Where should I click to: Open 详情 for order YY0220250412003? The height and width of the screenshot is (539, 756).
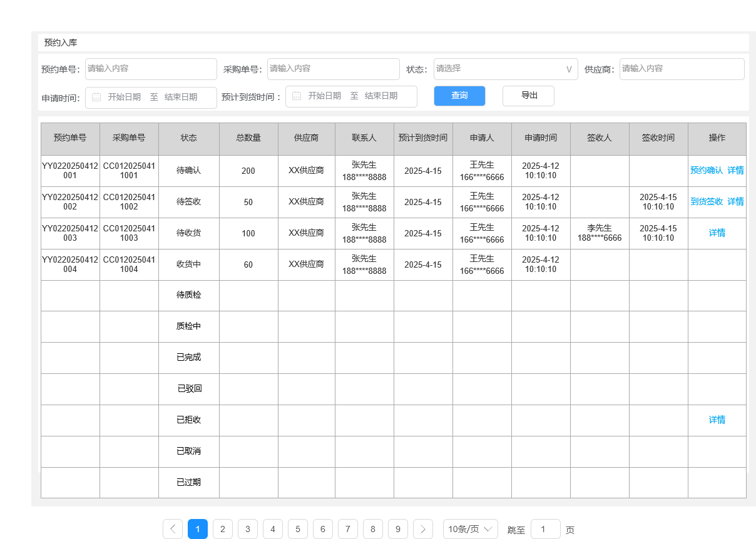tap(717, 233)
